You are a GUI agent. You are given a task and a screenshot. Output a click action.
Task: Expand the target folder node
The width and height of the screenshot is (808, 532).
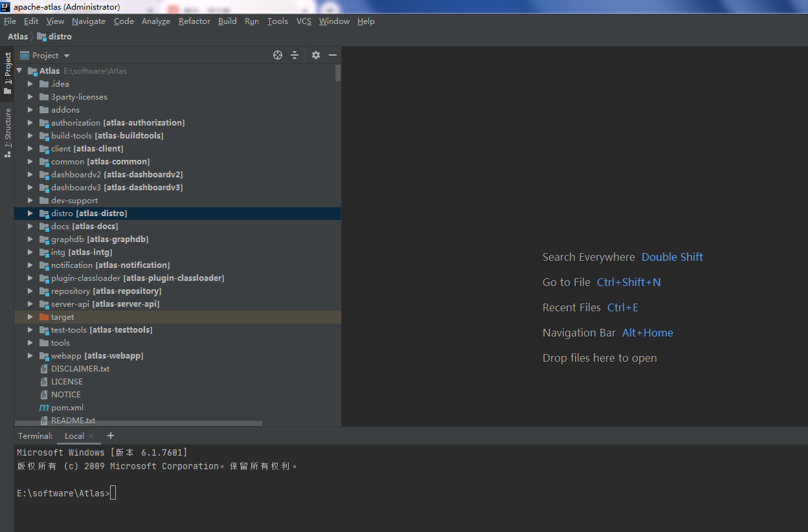tap(30, 317)
